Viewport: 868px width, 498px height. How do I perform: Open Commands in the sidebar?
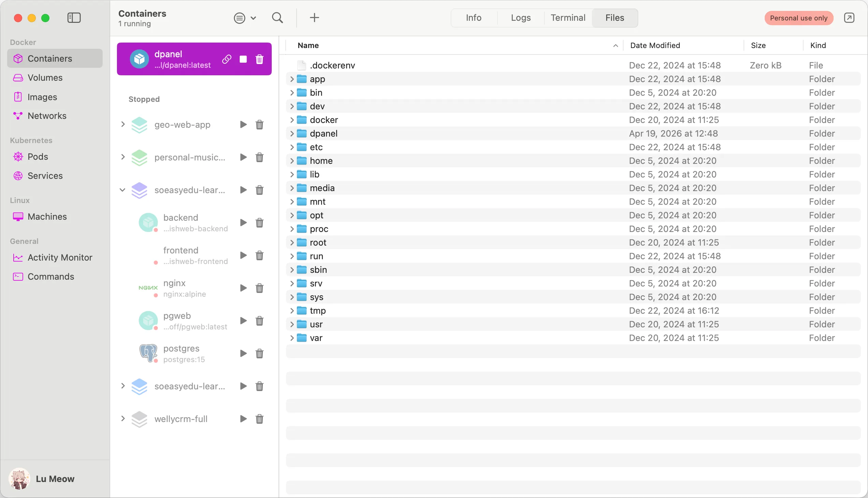tap(55, 276)
